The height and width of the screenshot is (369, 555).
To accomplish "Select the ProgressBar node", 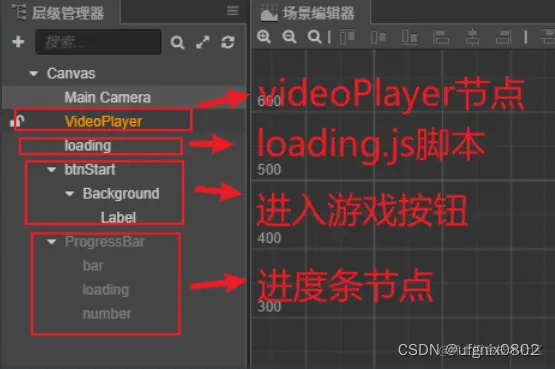I will (x=105, y=242).
